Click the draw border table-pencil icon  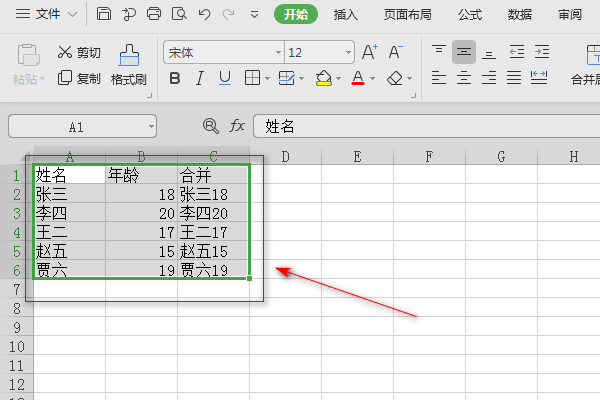pyautogui.click(x=286, y=78)
